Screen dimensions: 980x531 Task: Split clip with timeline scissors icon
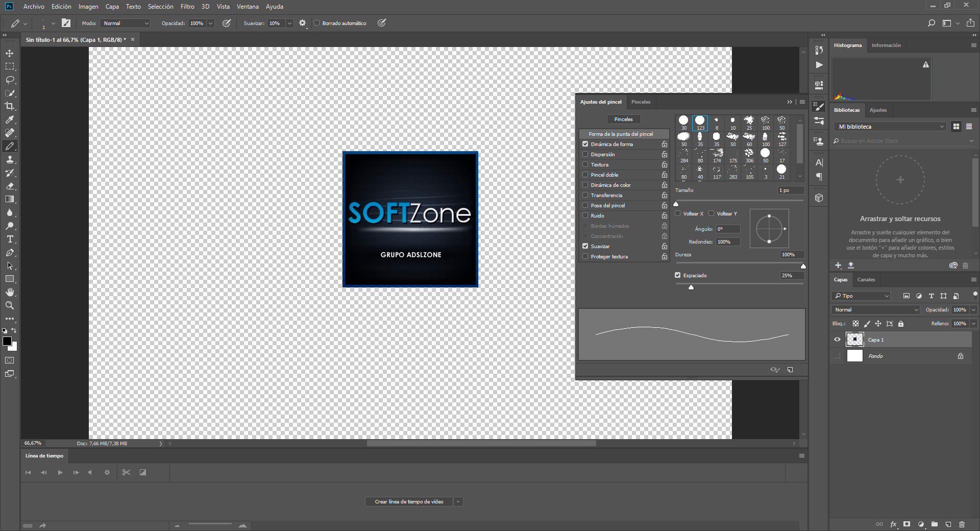[127, 472]
